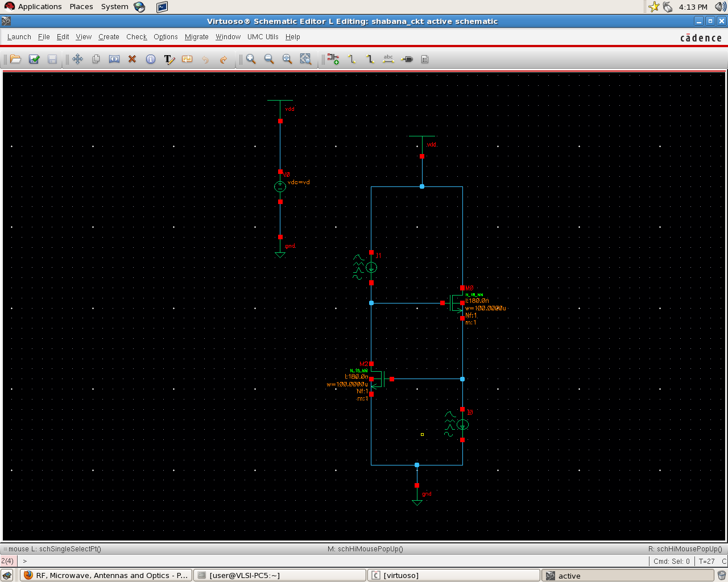Viewport: 728px width, 582px height.
Task: Click the Check and Save icon
Action: coord(34,59)
